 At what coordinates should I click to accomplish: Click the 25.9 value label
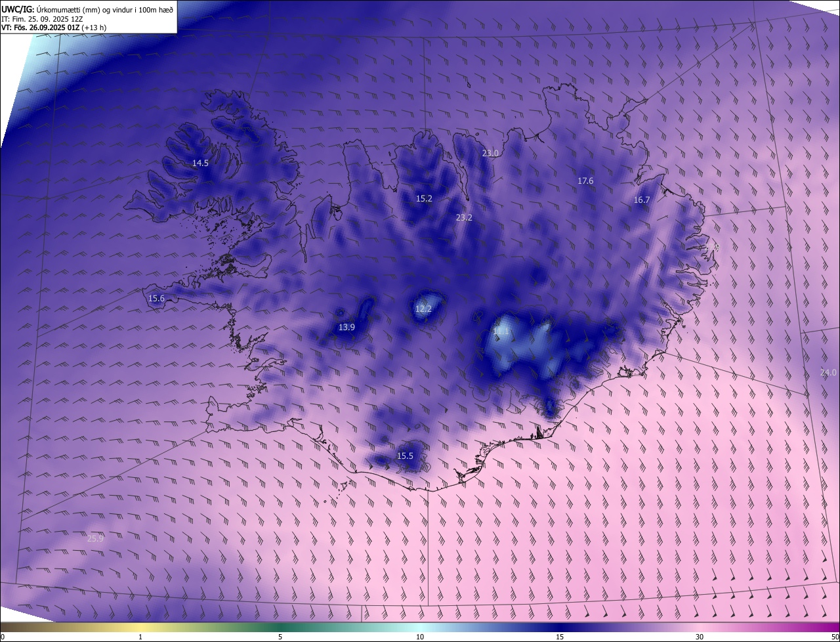click(95, 538)
